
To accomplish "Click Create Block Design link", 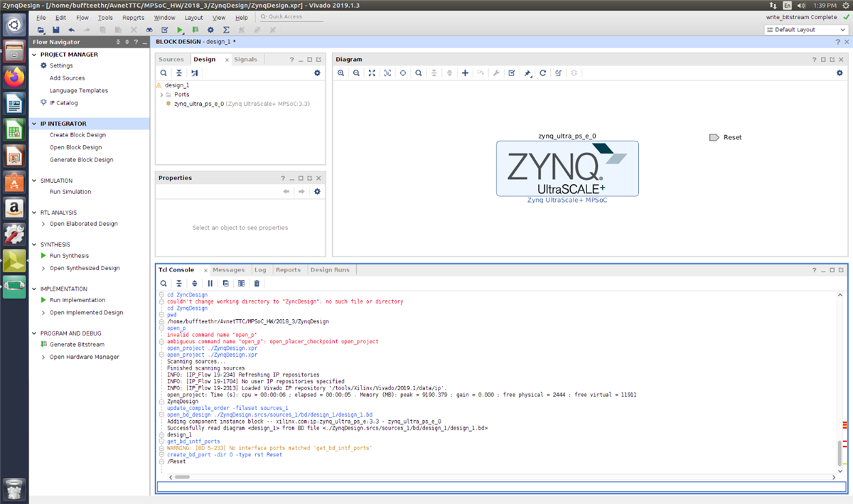I will [x=77, y=135].
